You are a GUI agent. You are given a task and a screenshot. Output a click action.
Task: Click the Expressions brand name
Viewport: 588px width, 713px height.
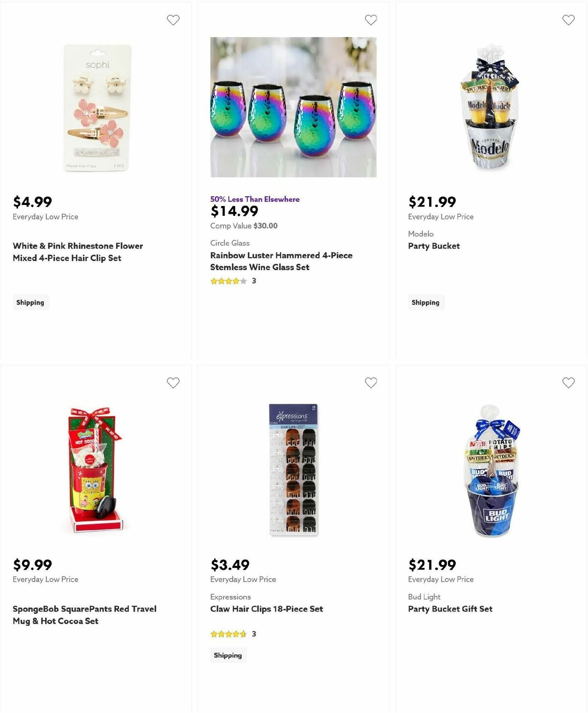point(230,597)
